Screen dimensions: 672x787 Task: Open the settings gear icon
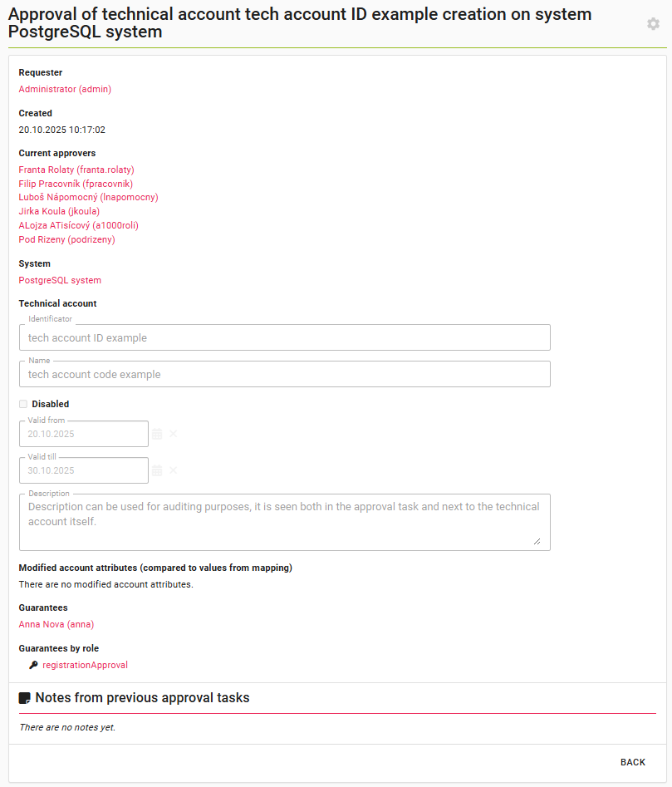(x=653, y=24)
